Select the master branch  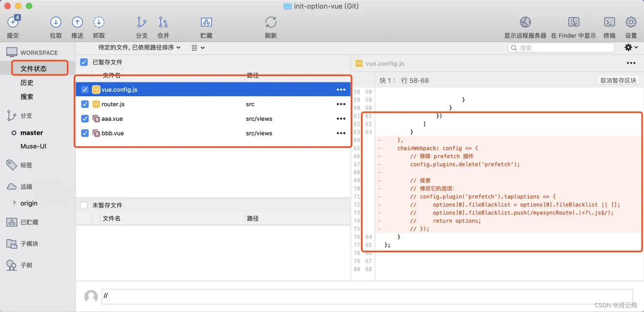click(32, 133)
